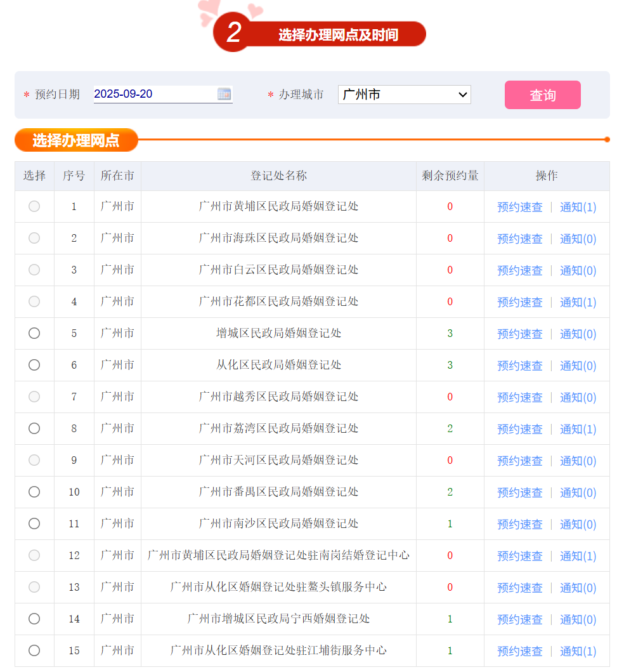Select radio for 广州市番禺区民政局婚姻登记处
Image resolution: width=624 pixels, height=672 pixels.
(34, 492)
